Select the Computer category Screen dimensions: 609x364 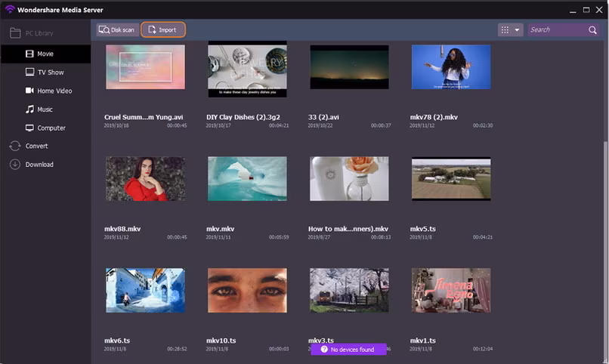(x=46, y=128)
